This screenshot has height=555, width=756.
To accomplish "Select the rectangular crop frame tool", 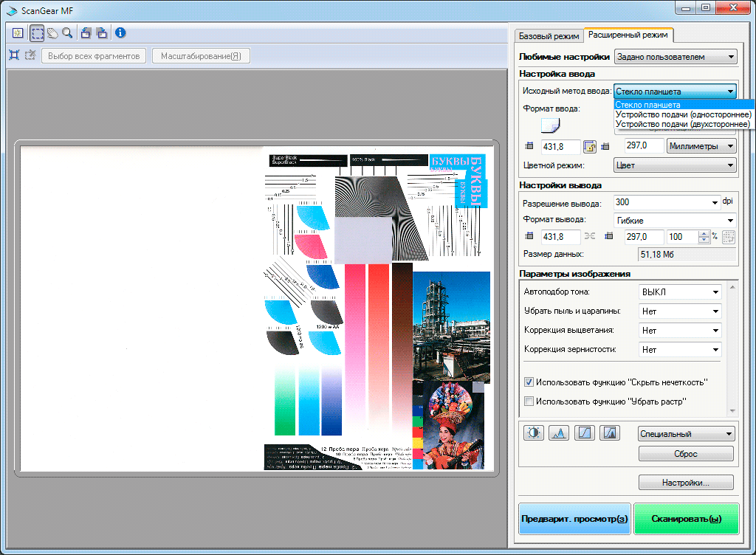I will (37, 32).
